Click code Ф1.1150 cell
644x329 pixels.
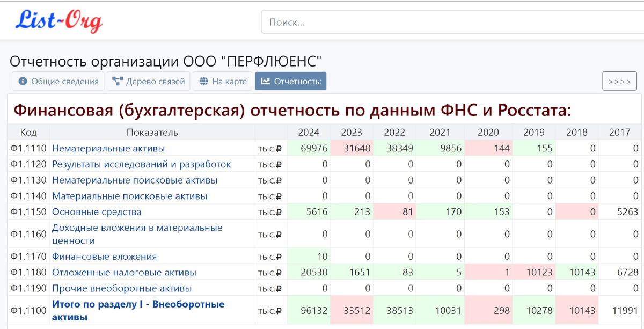[x=28, y=212]
